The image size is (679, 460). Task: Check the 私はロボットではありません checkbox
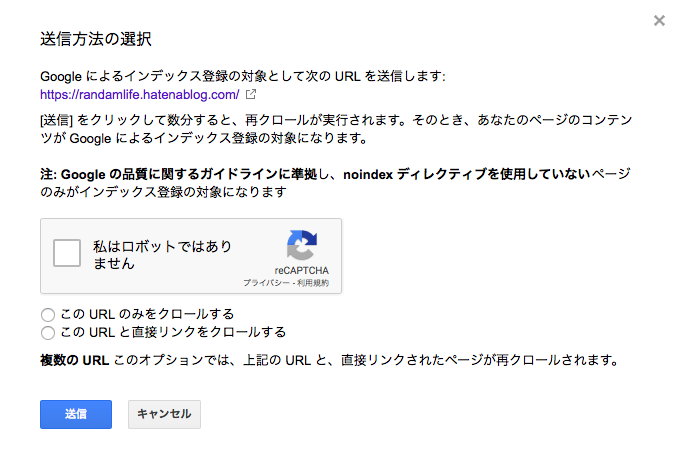coord(67,253)
